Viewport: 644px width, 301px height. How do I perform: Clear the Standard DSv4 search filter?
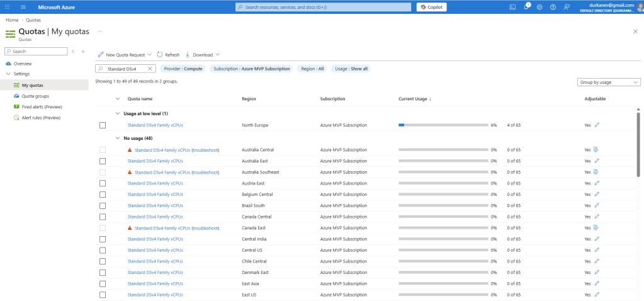[x=150, y=69]
